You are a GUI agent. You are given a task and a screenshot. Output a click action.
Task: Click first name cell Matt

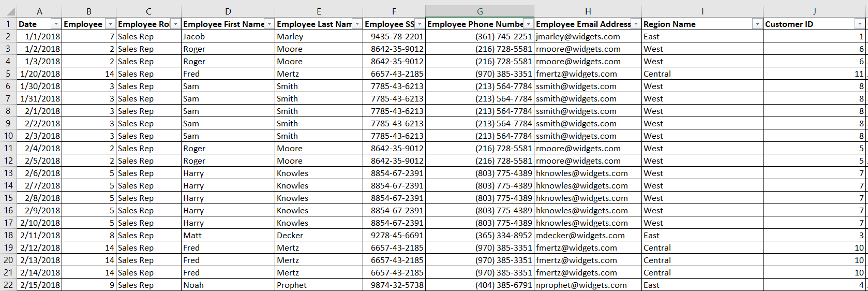228,235
